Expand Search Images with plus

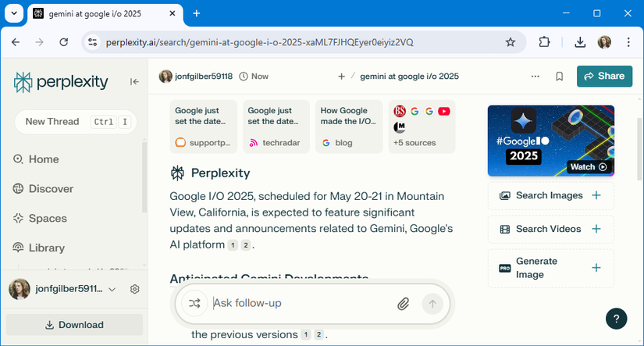click(x=596, y=195)
